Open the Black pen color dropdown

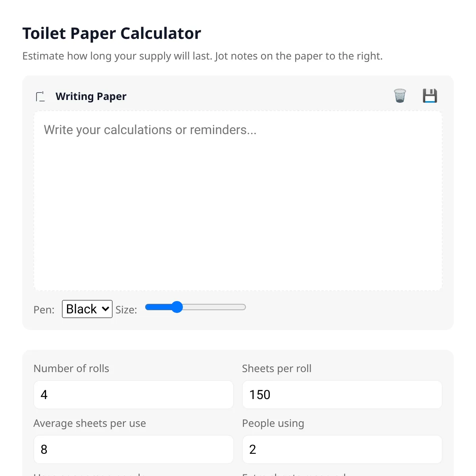click(x=87, y=309)
